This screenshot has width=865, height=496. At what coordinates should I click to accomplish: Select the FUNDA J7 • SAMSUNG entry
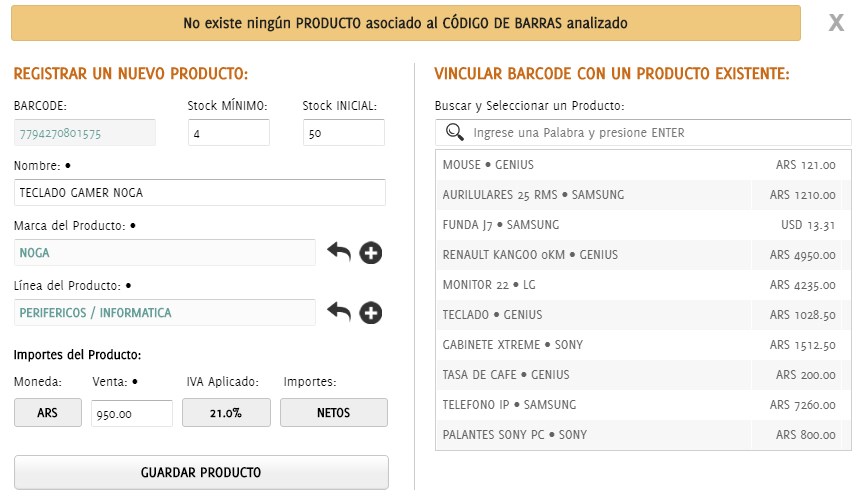pos(594,225)
